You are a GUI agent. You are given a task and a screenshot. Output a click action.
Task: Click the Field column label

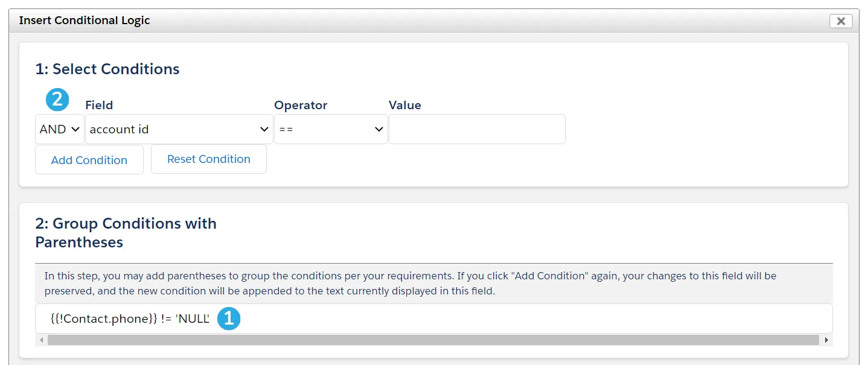(99, 105)
